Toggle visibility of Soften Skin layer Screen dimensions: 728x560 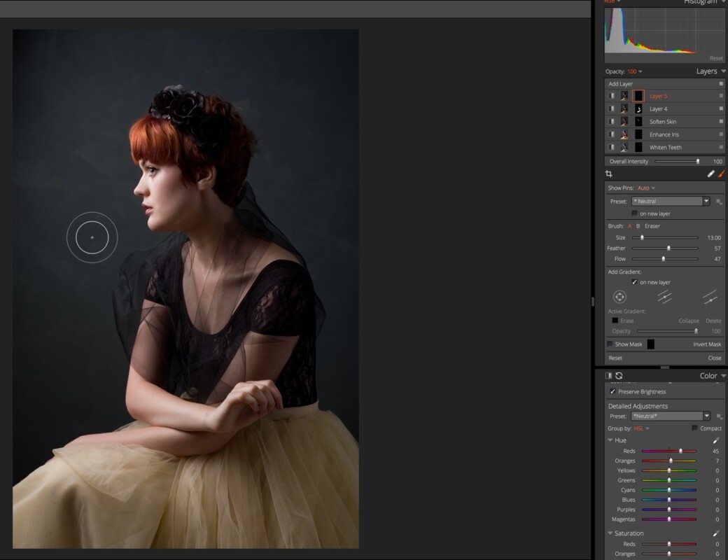click(x=612, y=122)
